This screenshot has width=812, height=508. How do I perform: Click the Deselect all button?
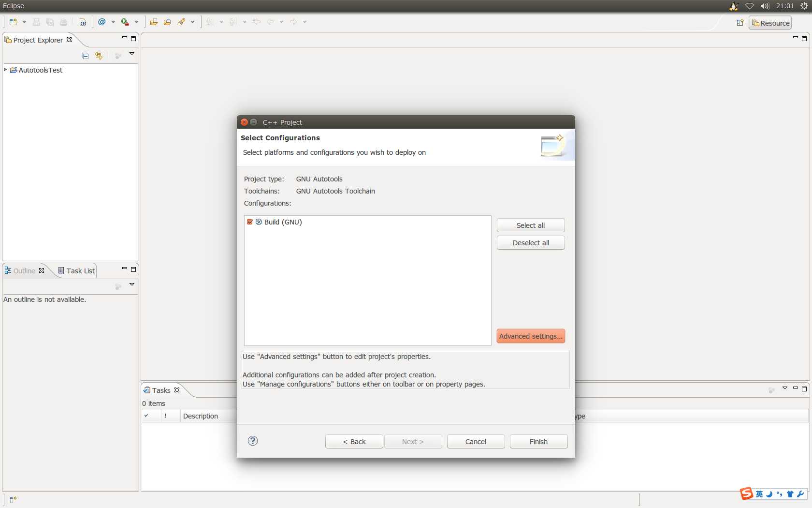click(531, 243)
